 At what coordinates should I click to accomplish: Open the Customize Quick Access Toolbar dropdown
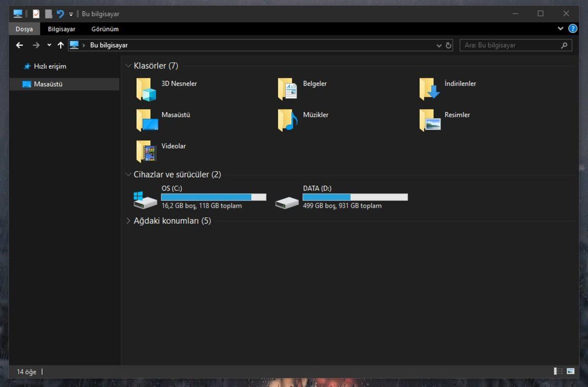tap(71, 14)
